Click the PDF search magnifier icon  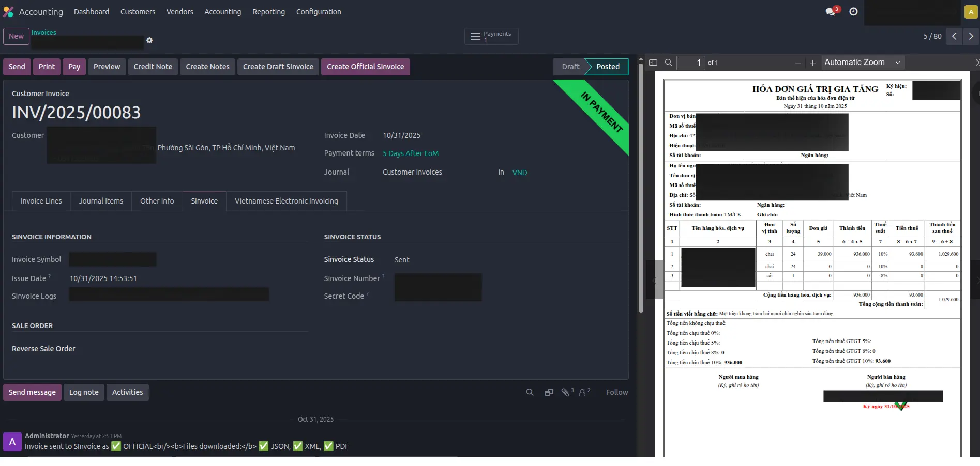tap(668, 63)
